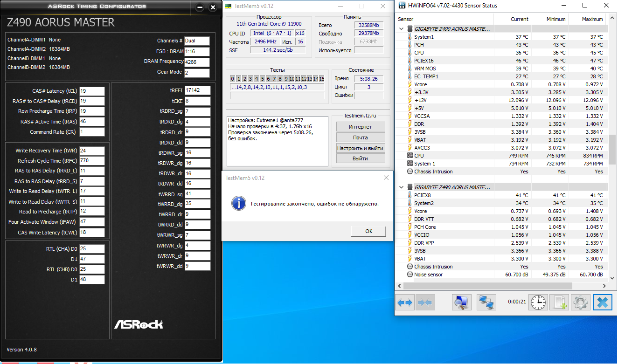Screen dimensions: 618x364
Task: Click the thermometer icon beside PCIEX16
Action: pyautogui.click(x=410, y=61)
